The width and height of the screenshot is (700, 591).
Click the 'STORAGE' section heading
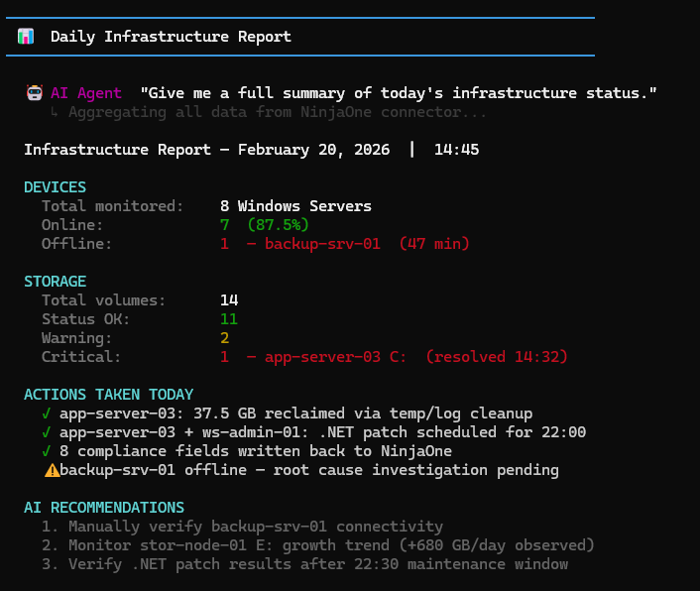point(55,282)
